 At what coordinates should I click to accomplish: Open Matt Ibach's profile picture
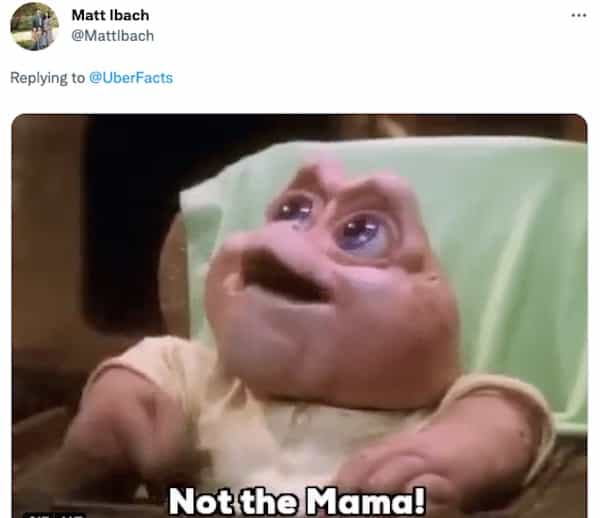click(x=34, y=26)
